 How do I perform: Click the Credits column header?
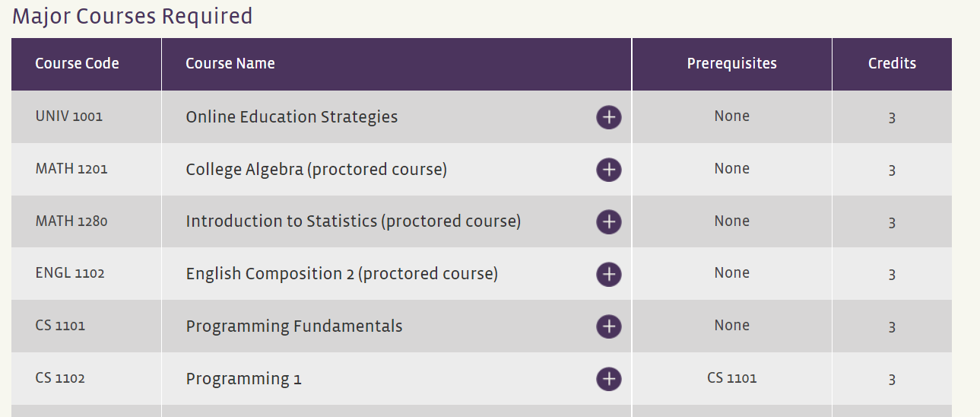click(x=892, y=64)
